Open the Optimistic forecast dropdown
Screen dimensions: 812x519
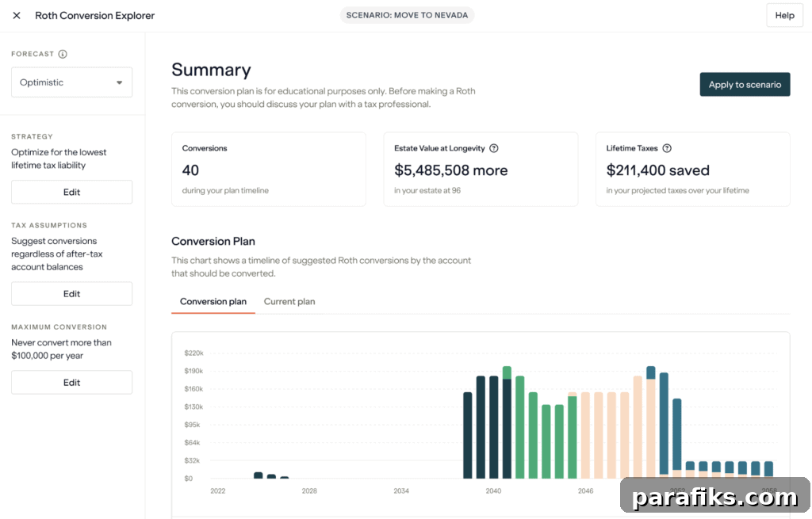[71, 82]
